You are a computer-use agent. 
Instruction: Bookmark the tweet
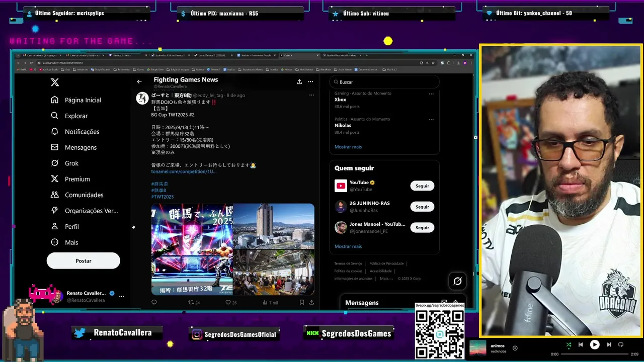pyautogui.click(x=301, y=302)
